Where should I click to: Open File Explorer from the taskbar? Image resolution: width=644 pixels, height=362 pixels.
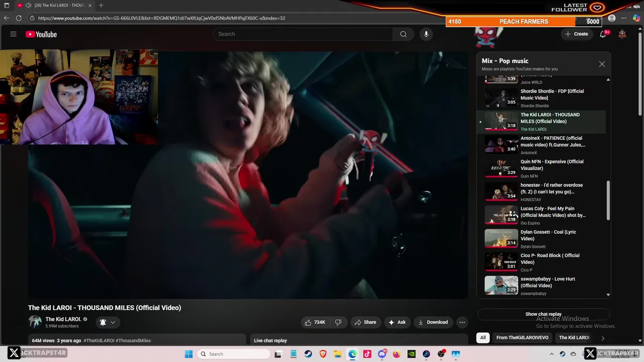pos(338,354)
